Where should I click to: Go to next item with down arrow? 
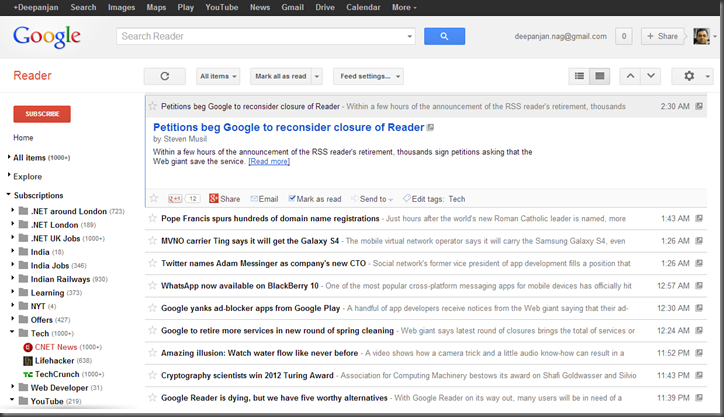point(651,76)
